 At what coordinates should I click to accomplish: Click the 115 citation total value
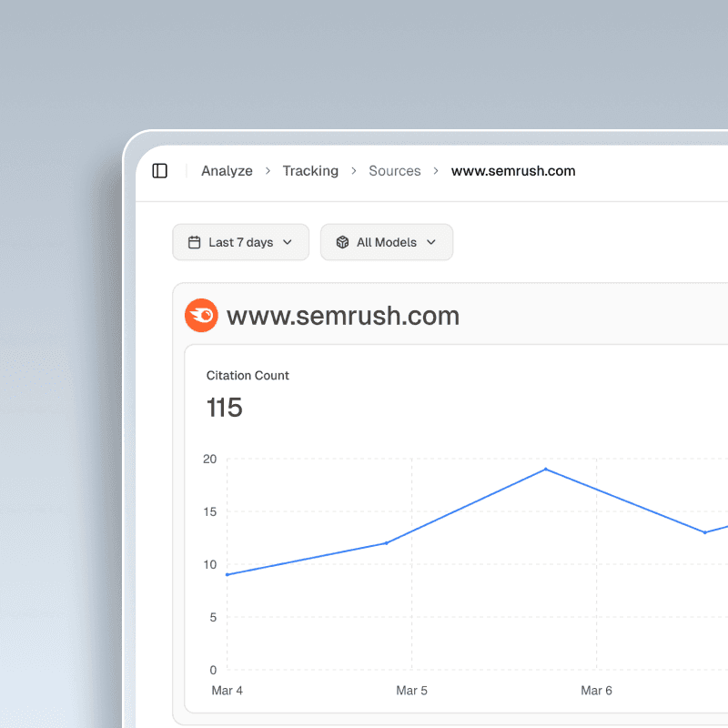(224, 408)
